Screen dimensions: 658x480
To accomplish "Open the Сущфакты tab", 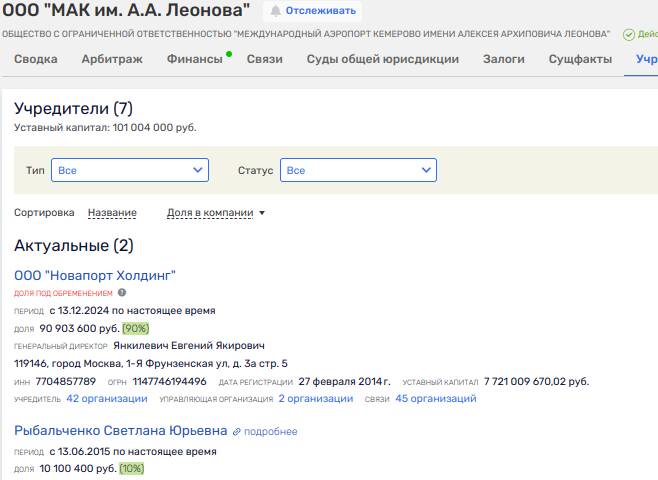I will 580,59.
